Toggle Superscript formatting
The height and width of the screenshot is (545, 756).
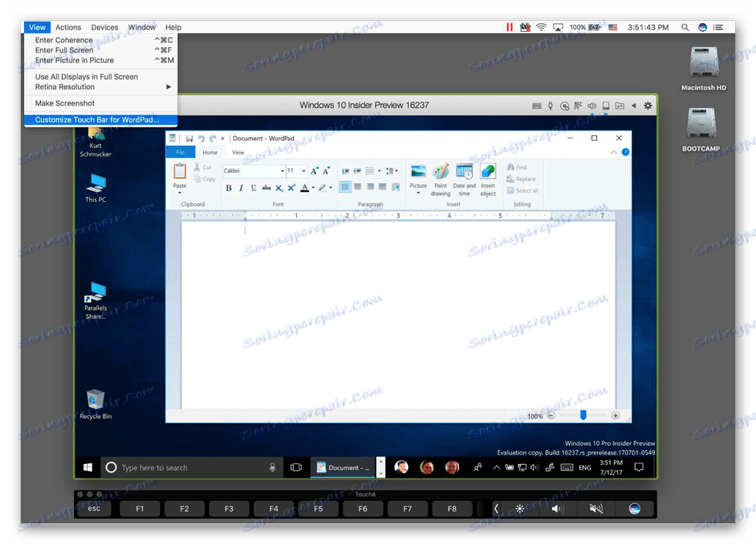tap(292, 188)
